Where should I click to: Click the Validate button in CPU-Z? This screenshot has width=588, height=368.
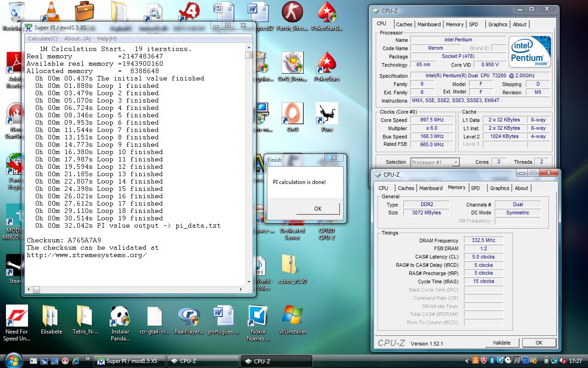coord(502,343)
